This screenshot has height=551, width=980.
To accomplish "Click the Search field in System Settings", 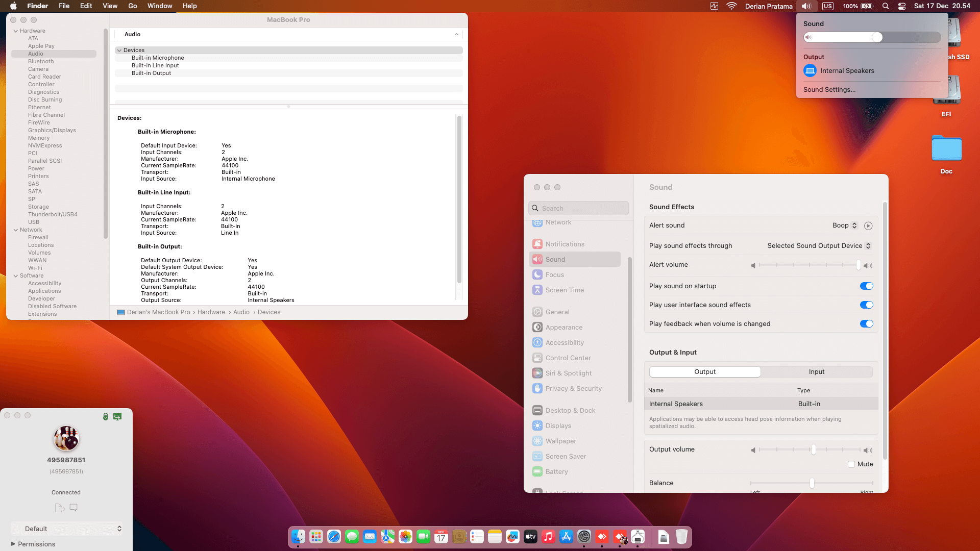I will coord(578,208).
